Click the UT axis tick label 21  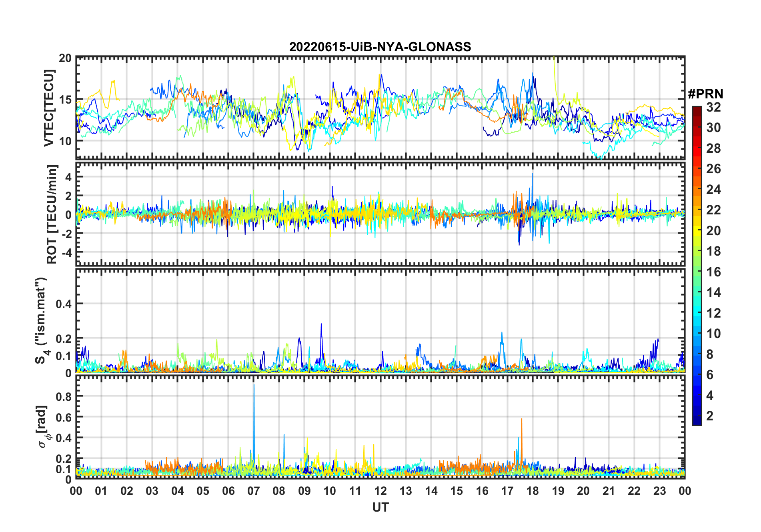click(x=609, y=491)
